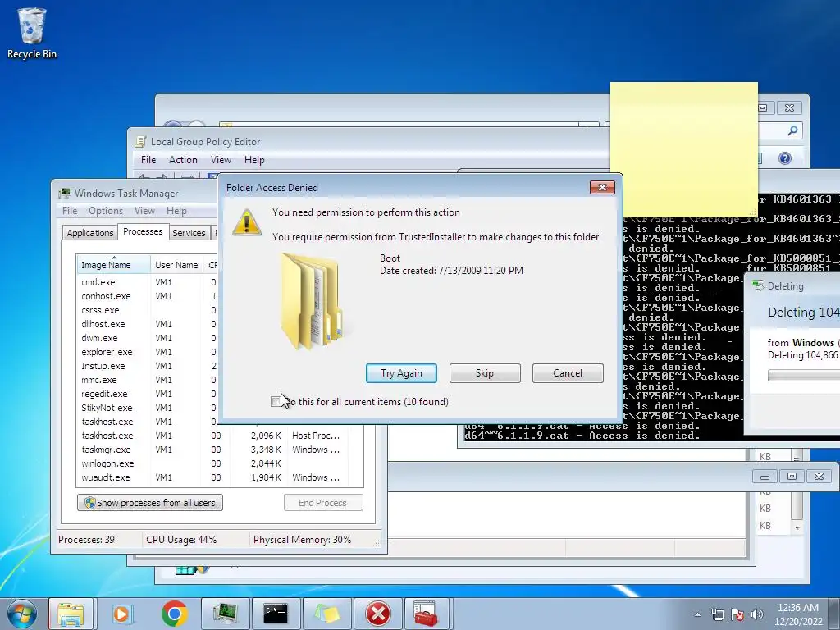
Task: Click Deleting dialog title icon
Action: coord(757,286)
